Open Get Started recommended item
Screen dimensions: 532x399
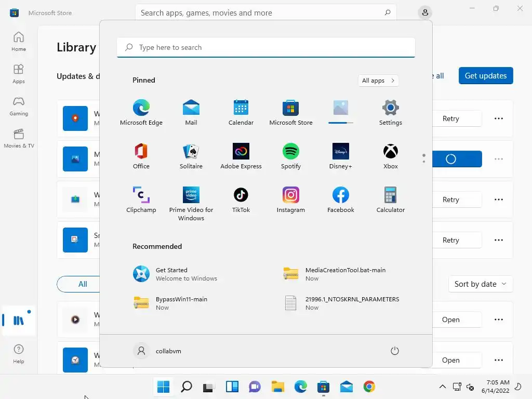[x=175, y=274]
